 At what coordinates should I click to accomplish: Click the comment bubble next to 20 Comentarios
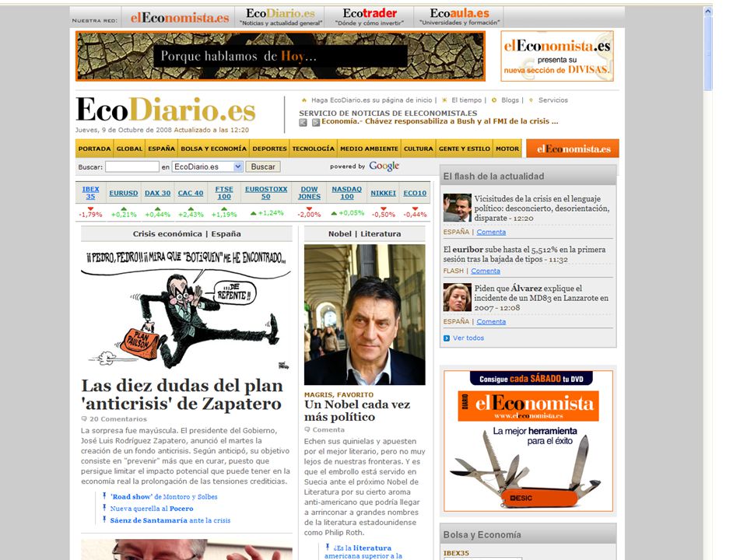pyautogui.click(x=84, y=419)
